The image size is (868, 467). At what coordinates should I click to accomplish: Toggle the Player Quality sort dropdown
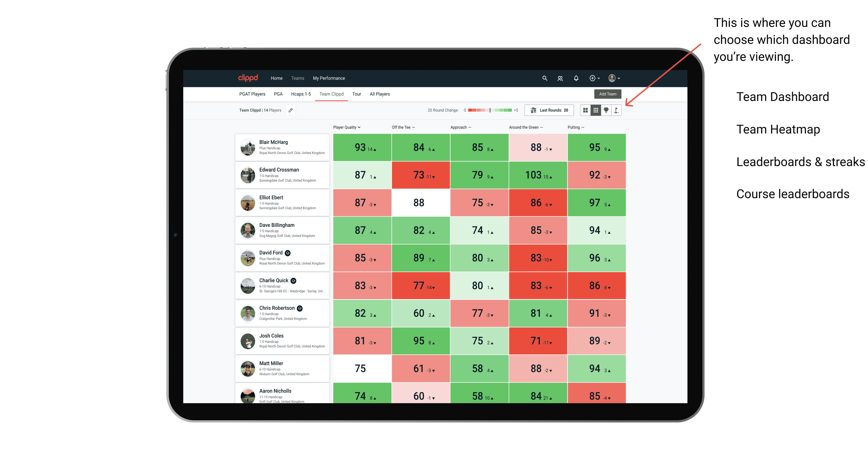[347, 127]
